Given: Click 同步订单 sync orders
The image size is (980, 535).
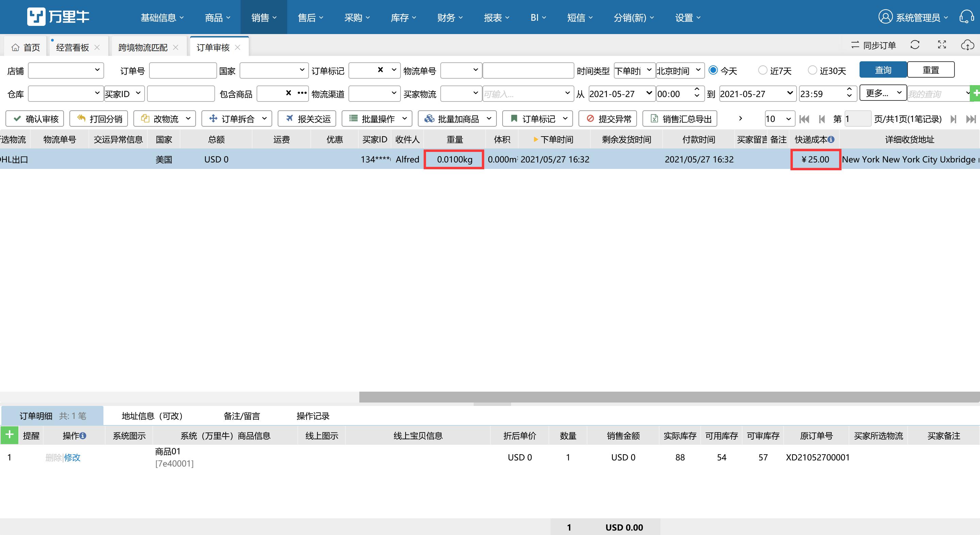Looking at the screenshot, I should 873,45.
